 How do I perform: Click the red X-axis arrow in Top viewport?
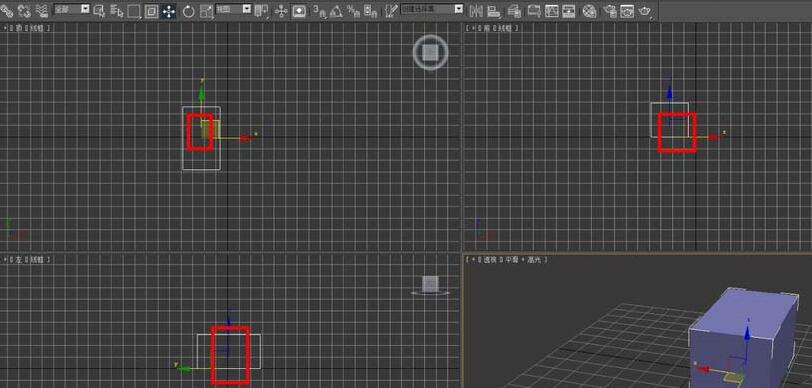(x=246, y=138)
